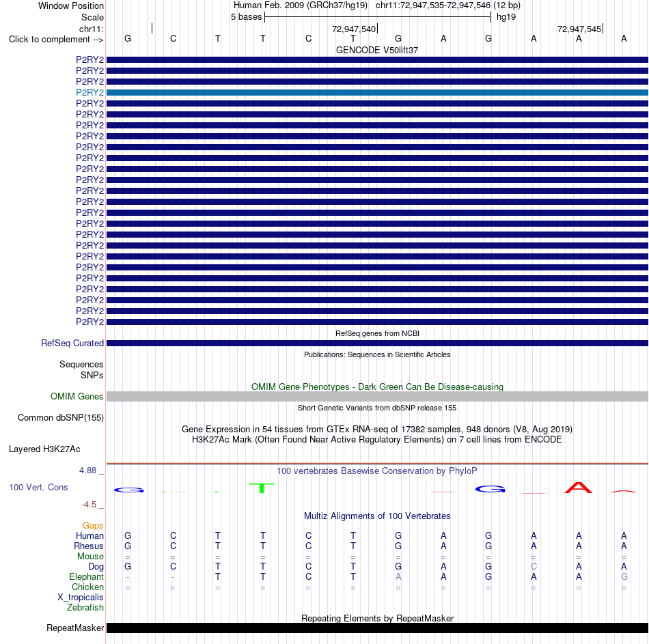
Task: Select the 'Rhesus' alignment row label
Action: 89,546
